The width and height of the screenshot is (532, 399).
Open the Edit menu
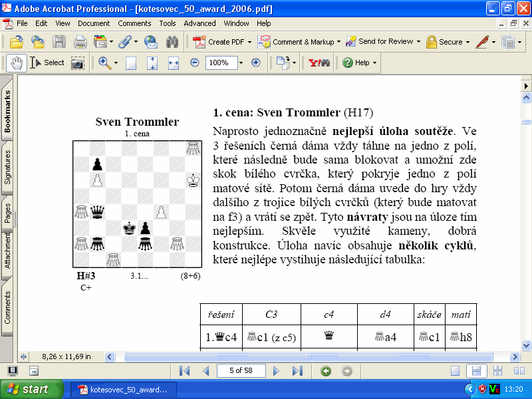click(x=41, y=23)
